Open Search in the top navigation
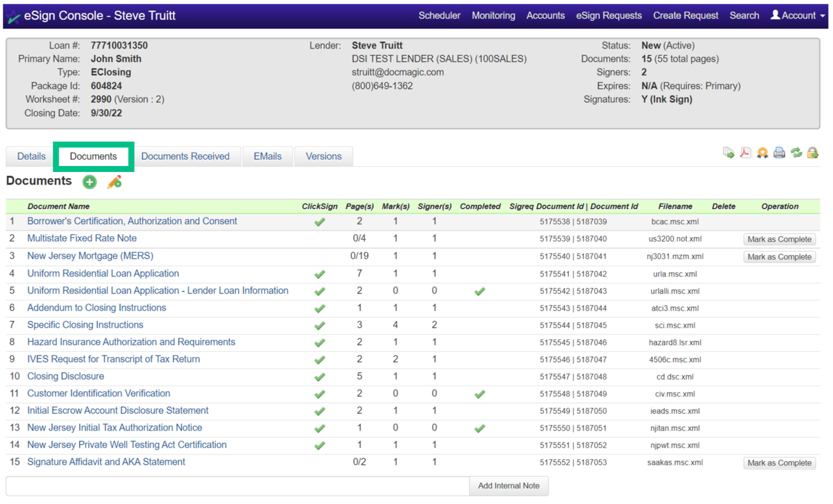 [744, 16]
